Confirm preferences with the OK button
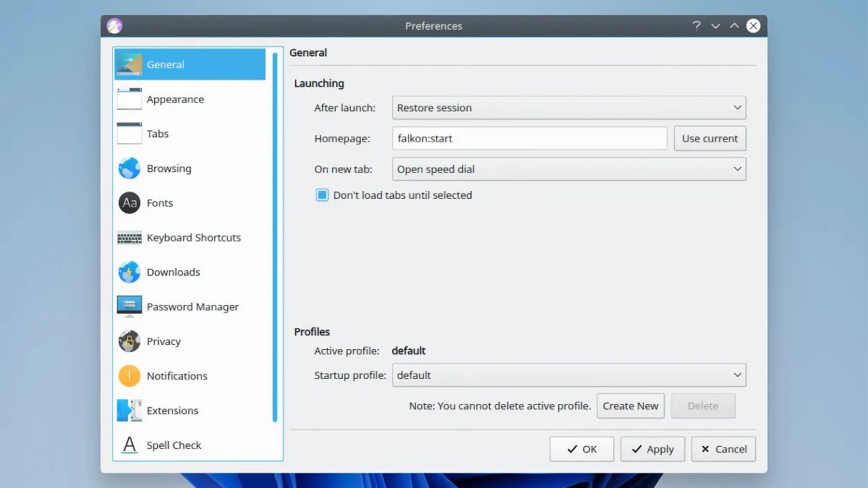The image size is (868, 488). 582,449
